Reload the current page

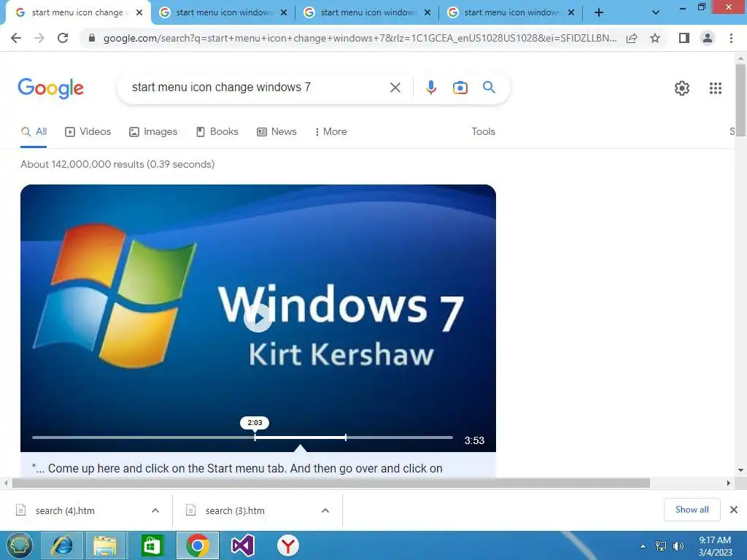coord(63,38)
